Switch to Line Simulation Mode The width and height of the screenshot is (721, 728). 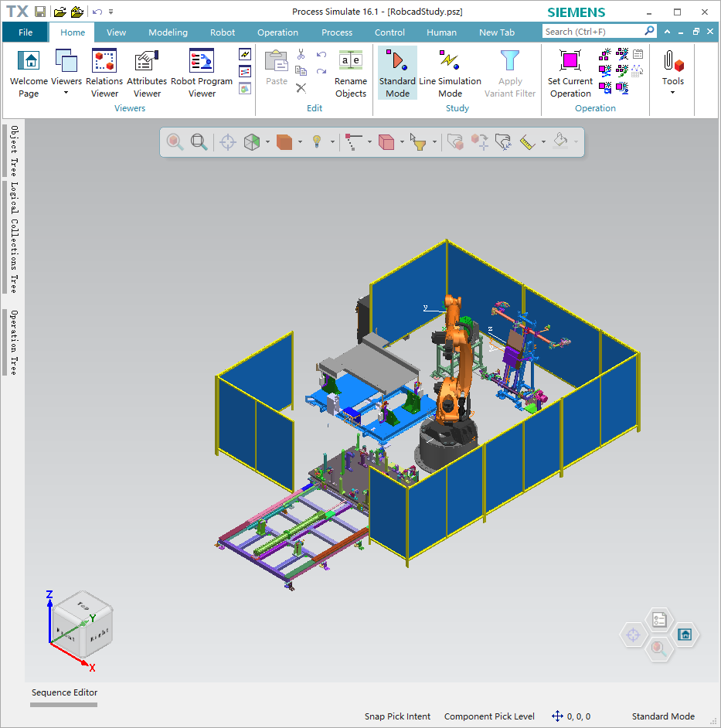[450, 73]
